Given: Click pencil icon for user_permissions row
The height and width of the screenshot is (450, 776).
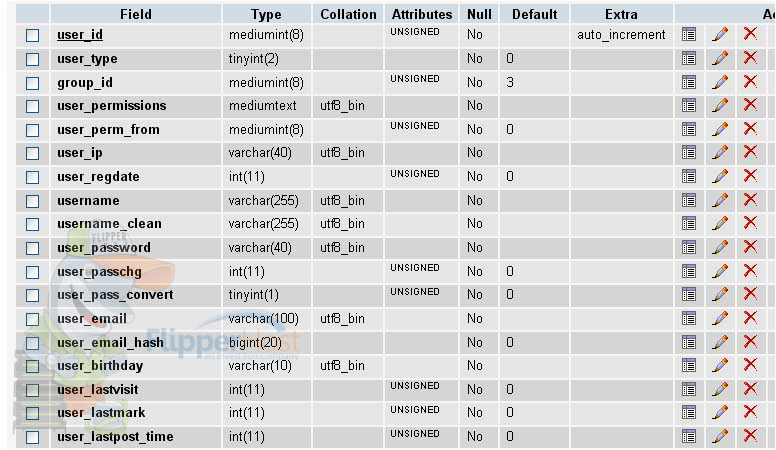Looking at the screenshot, I should [720, 105].
